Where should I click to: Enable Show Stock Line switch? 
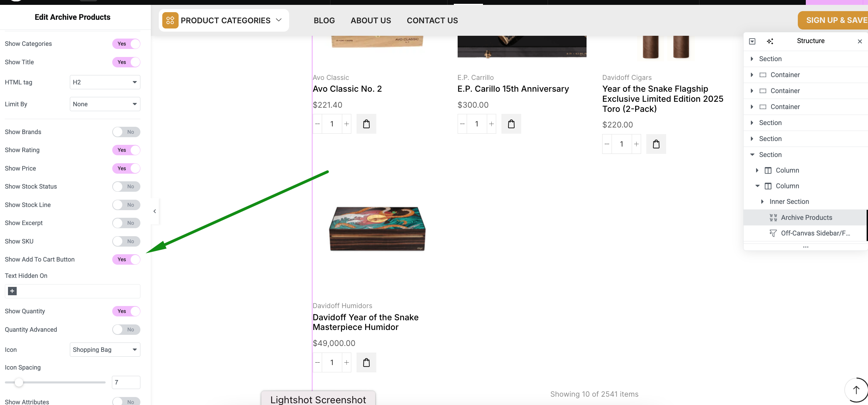click(x=126, y=205)
